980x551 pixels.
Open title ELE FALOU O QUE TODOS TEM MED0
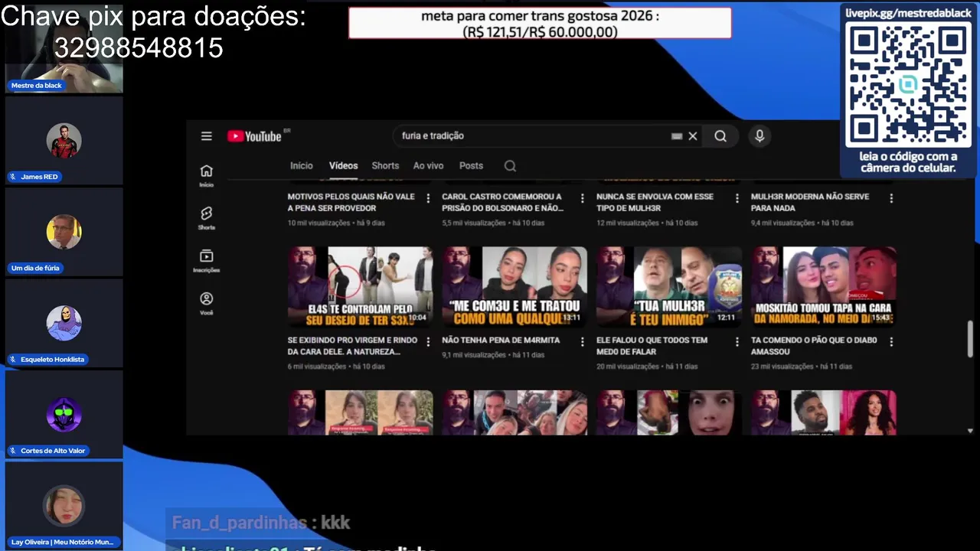[x=652, y=346]
